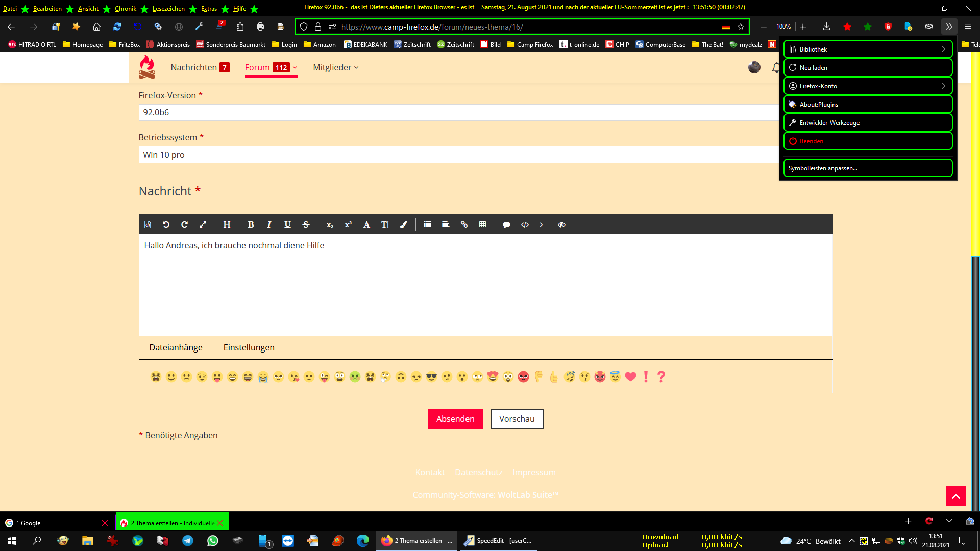Toggle BBCode source view in the editor

coord(148,224)
